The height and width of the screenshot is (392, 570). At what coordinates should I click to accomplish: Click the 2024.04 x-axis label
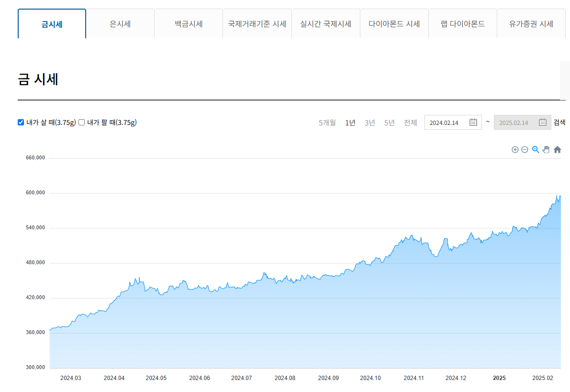click(x=114, y=378)
